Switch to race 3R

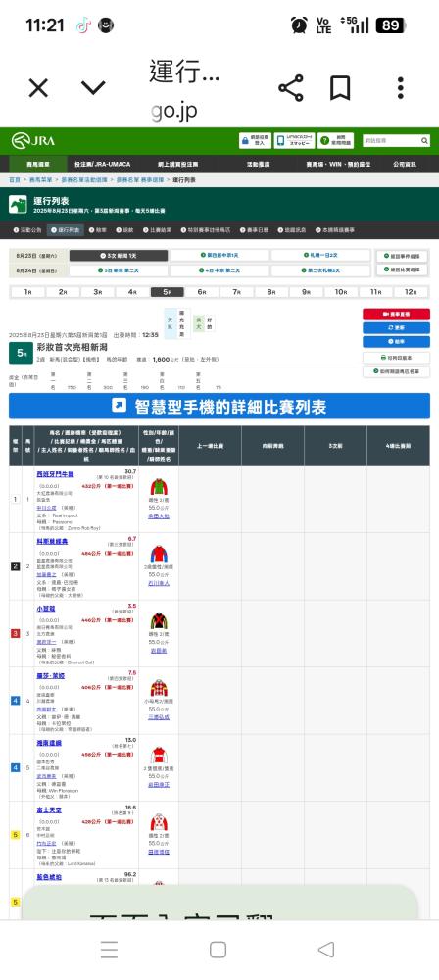click(98, 292)
